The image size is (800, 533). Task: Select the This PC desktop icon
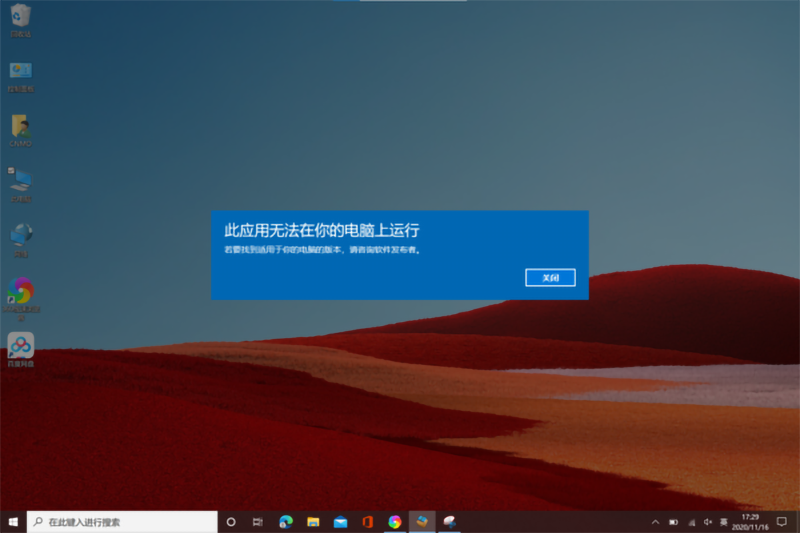click(x=20, y=185)
